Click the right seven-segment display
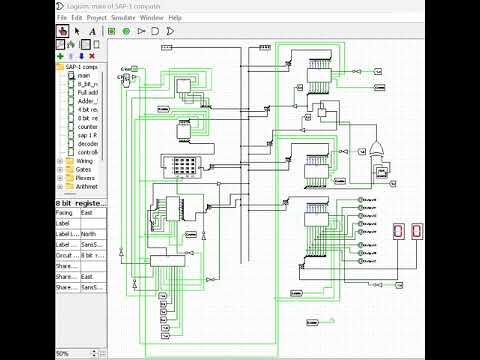The width and height of the screenshot is (480, 360). click(x=417, y=231)
